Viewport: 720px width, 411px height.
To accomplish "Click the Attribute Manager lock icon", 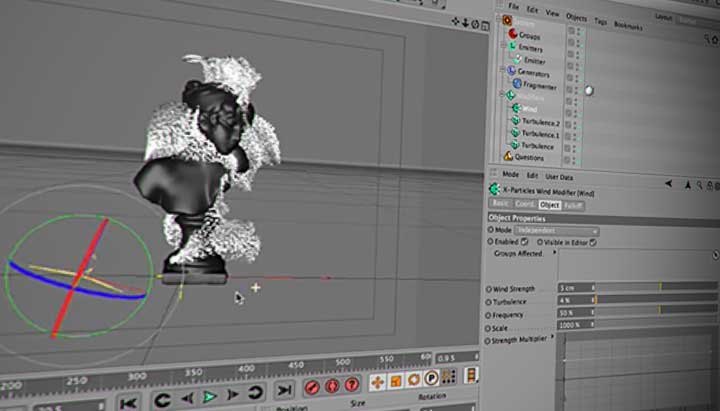I will 709,186.
